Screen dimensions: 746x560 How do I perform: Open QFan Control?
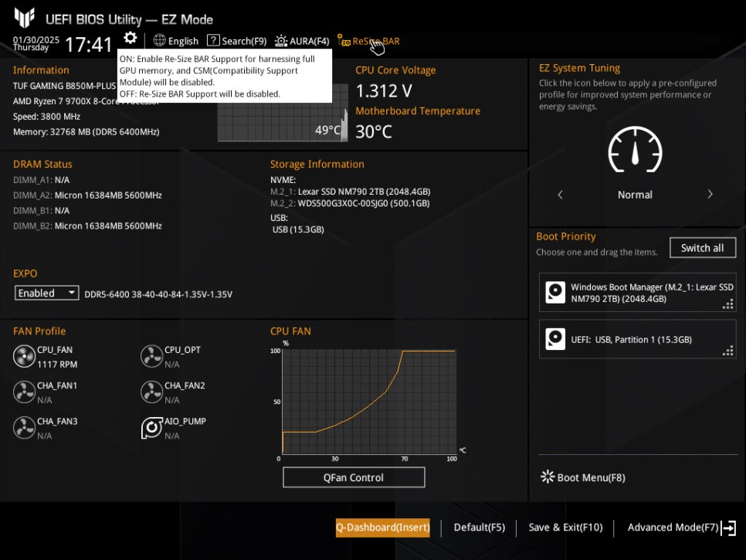point(354,477)
